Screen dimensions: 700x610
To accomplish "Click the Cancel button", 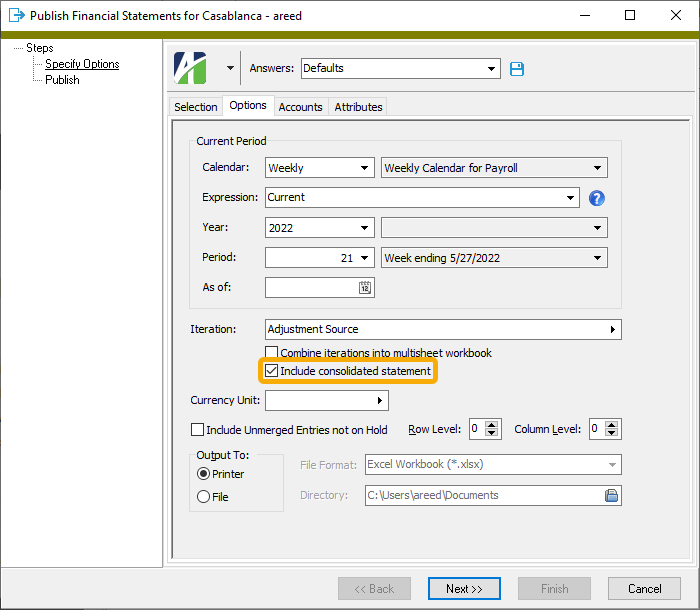I will point(644,589).
